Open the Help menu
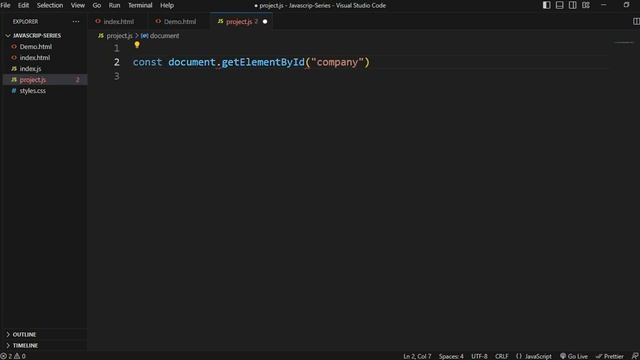640x360 pixels. (x=167, y=5)
